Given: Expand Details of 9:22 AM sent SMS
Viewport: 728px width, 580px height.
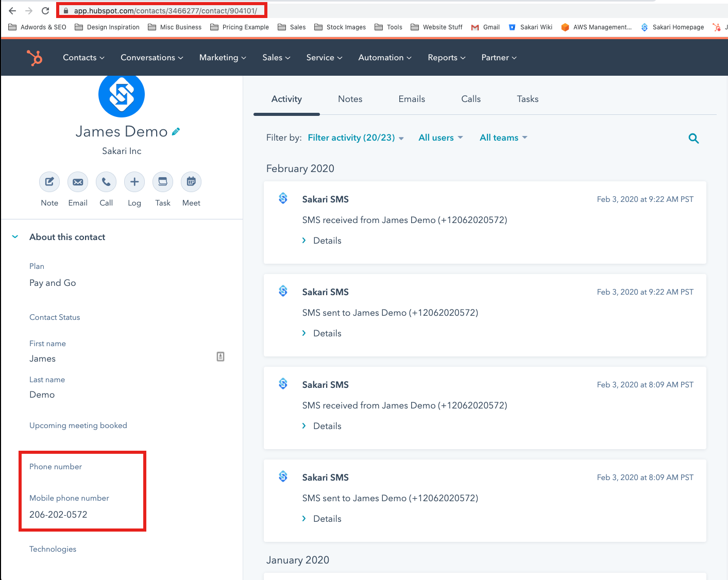Looking at the screenshot, I should 321,333.
